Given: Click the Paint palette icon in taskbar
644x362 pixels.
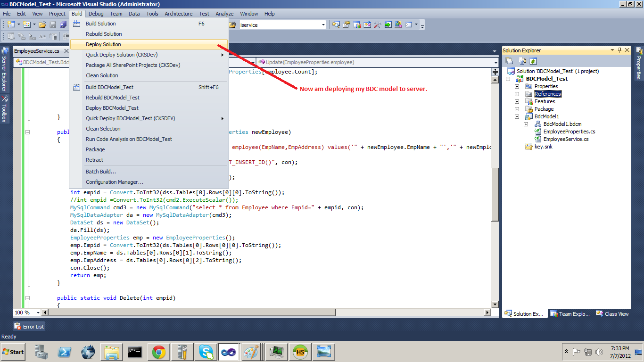Looking at the screenshot, I should [251, 352].
